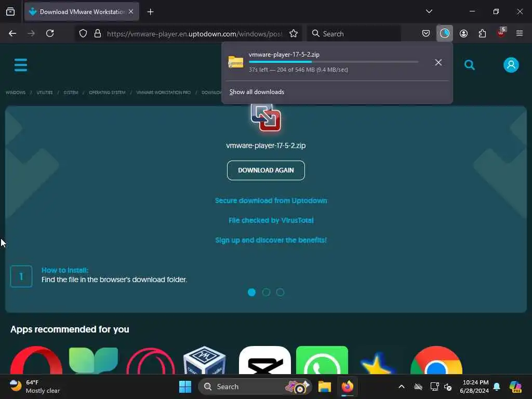This screenshot has height=399, width=532.
Task: Cancel the vmware-player zip download
Action: coord(438,62)
